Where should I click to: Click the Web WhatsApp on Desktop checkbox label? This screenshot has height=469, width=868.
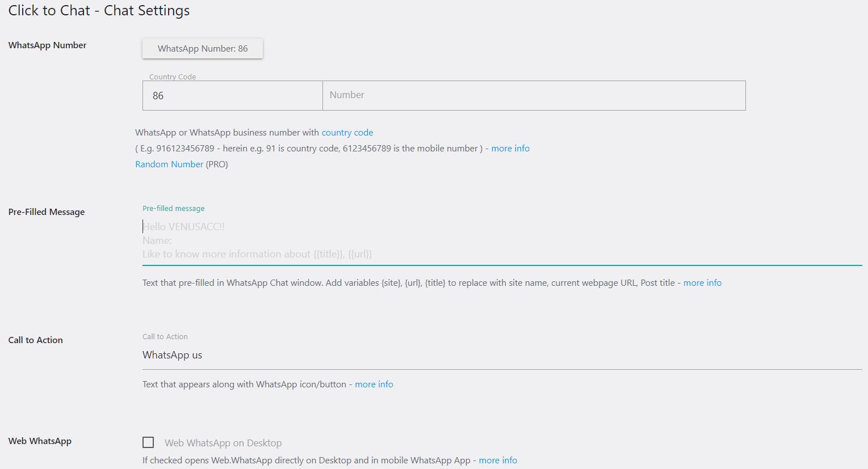pos(223,443)
